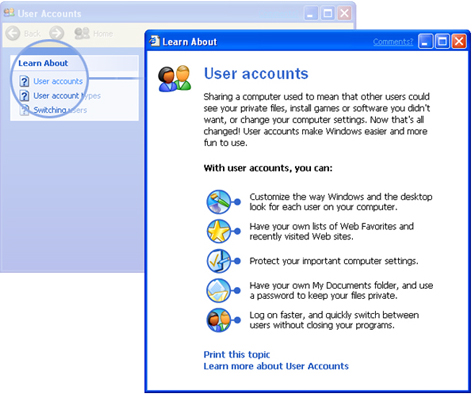Click the two-people User accounts header icon
The image size is (472, 394).
pyautogui.click(x=175, y=79)
